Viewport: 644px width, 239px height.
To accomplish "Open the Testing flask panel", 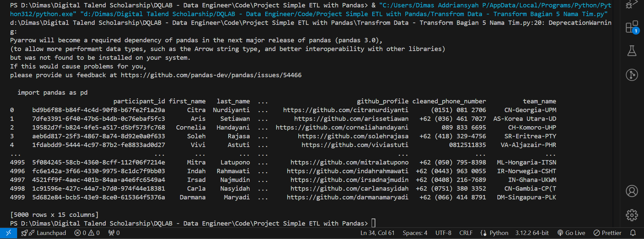I will click(632, 51).
